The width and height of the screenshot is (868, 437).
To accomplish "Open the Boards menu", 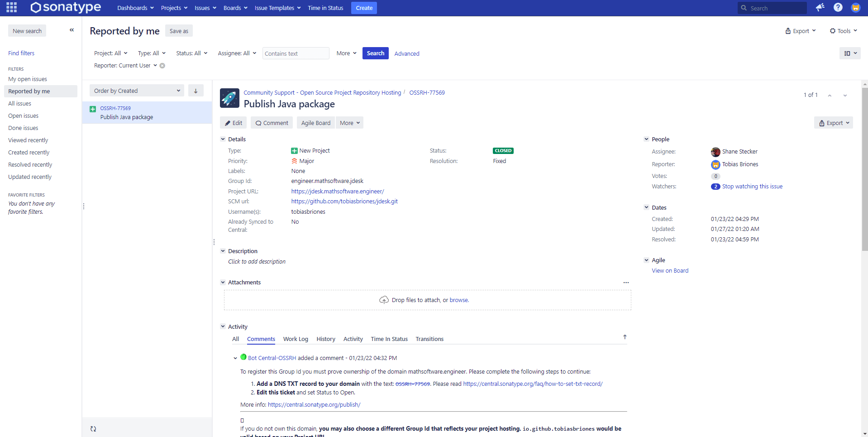I will (x=235, y=8).
